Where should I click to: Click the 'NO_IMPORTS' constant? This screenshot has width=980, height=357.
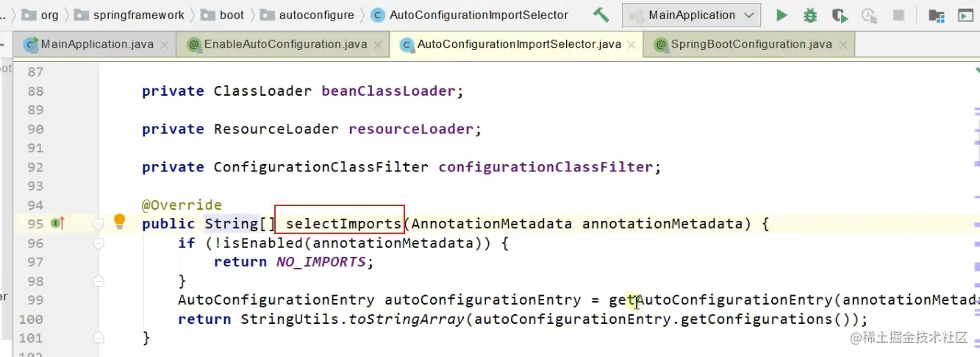tap(321, 262)
